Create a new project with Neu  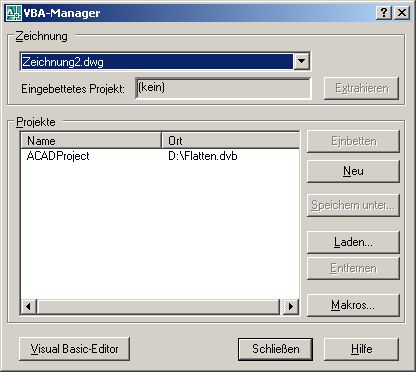coord(353,171)
